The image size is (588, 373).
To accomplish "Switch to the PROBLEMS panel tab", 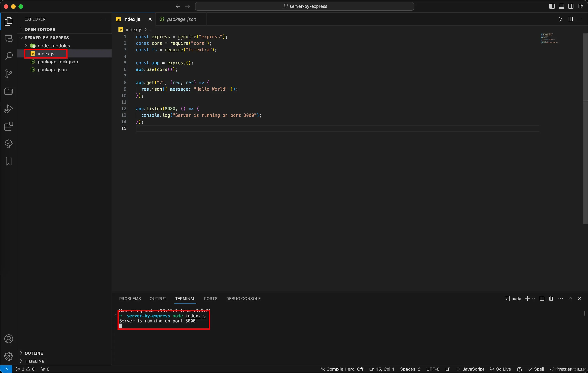I will [x=130, y=298].
